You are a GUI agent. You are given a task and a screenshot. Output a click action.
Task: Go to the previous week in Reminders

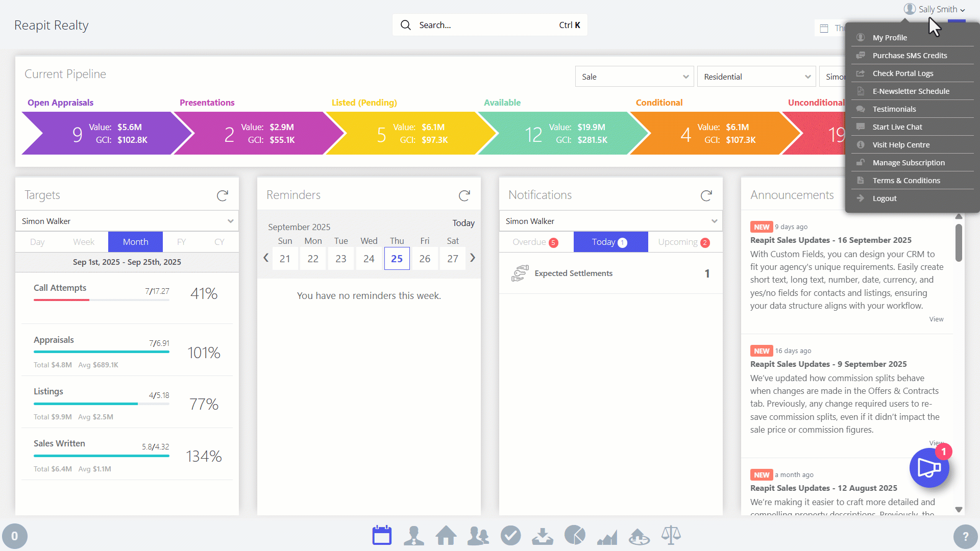click(266, 258)
